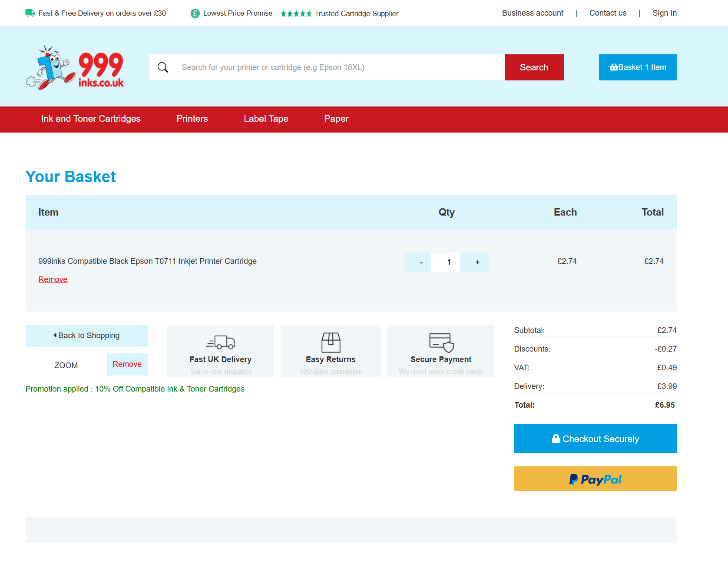The image size is (728, 565).
Task: Open the Label Tape menu
Action: [x=266, y=119]
